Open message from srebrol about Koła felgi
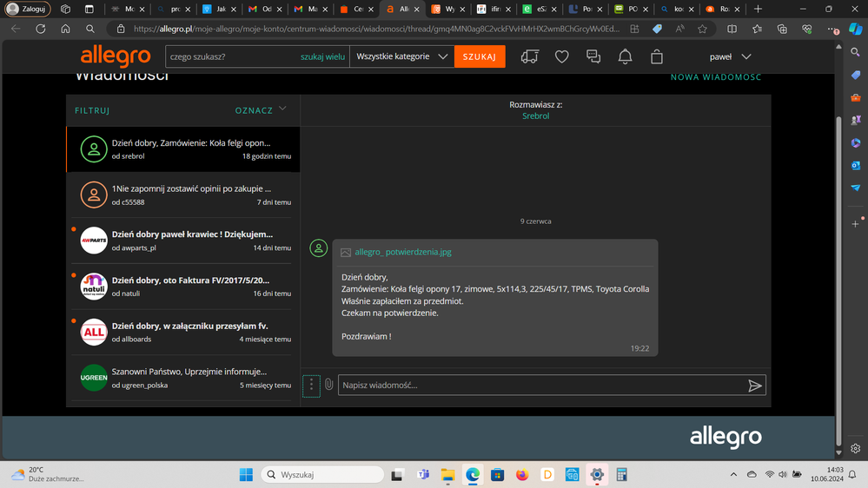The image size is (868, 488). point(183,149)
